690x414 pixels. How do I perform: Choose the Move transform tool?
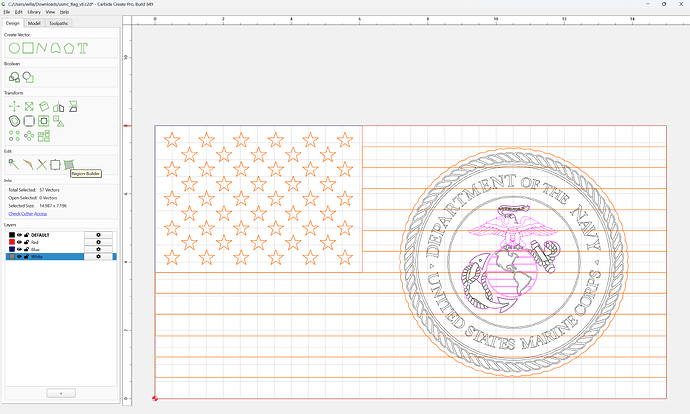coord(14,106)
